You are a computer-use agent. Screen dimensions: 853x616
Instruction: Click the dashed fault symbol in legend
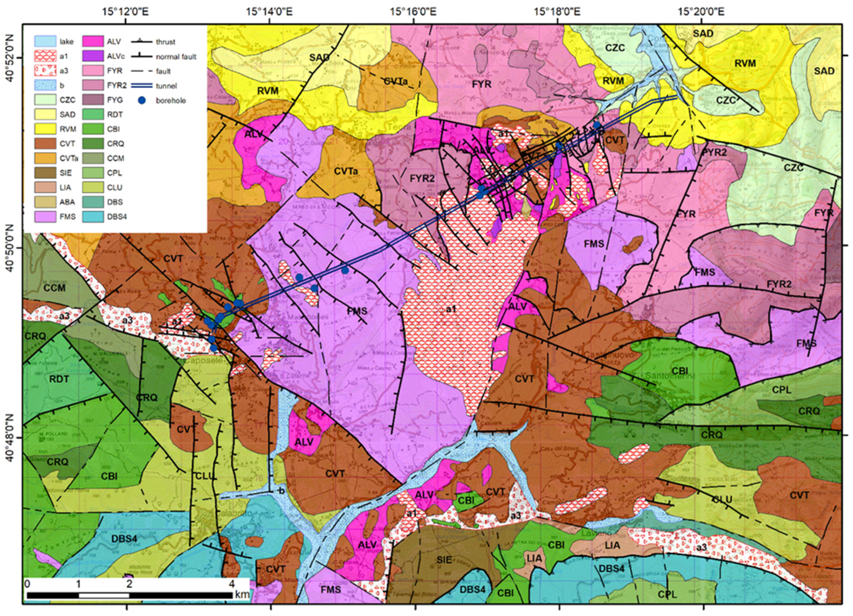[142, 71]
